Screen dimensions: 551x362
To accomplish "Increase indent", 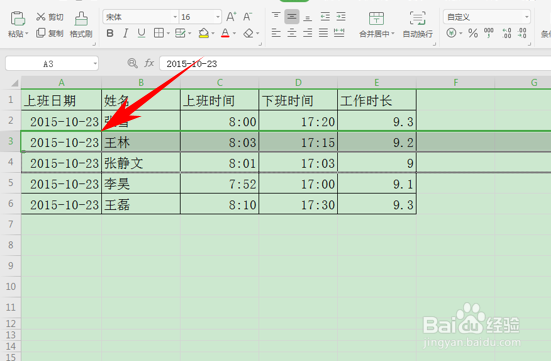I will [x=341, y=17].
